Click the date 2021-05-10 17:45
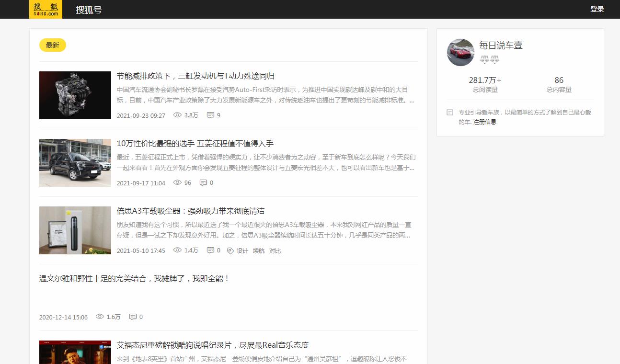 click(141, 250)
